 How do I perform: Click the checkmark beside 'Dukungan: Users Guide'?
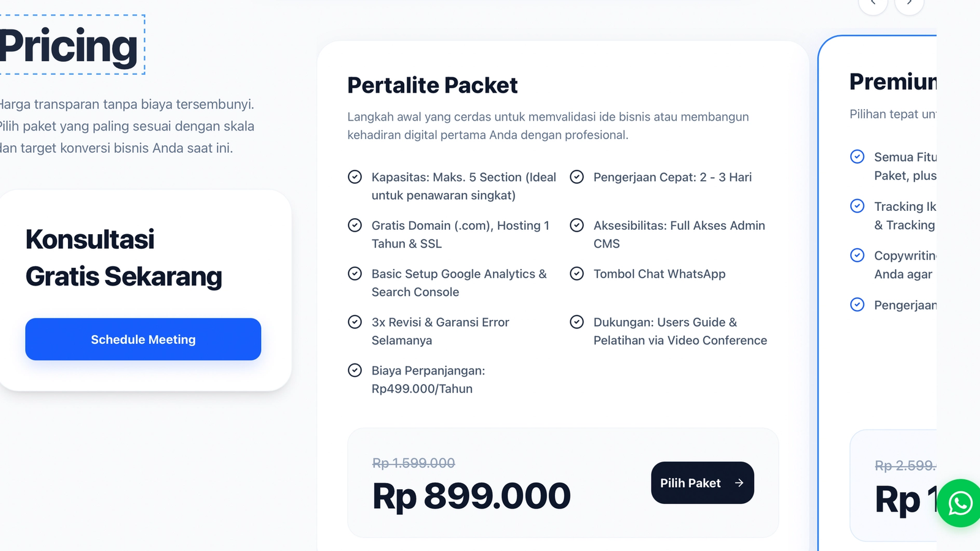[576, 322]
